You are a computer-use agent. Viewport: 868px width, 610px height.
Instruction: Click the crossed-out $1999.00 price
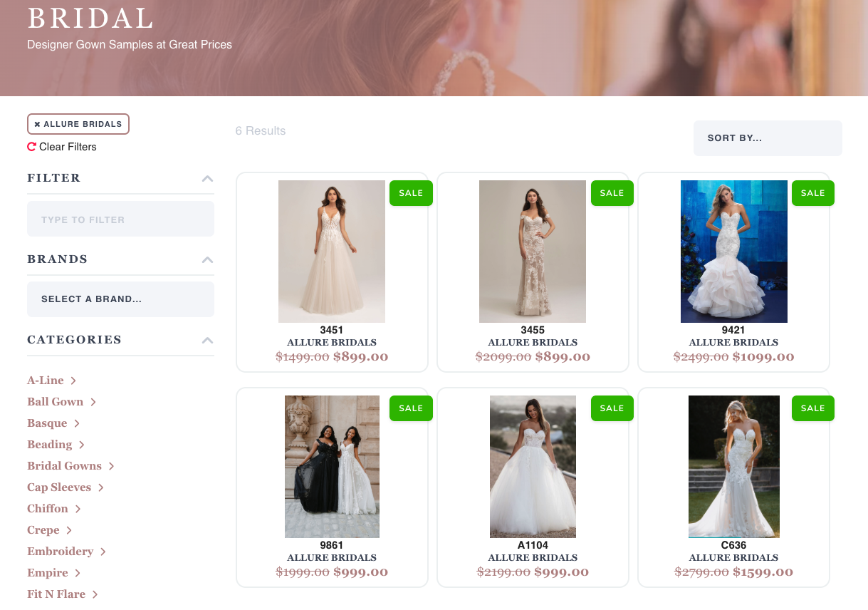click(303, 572)
